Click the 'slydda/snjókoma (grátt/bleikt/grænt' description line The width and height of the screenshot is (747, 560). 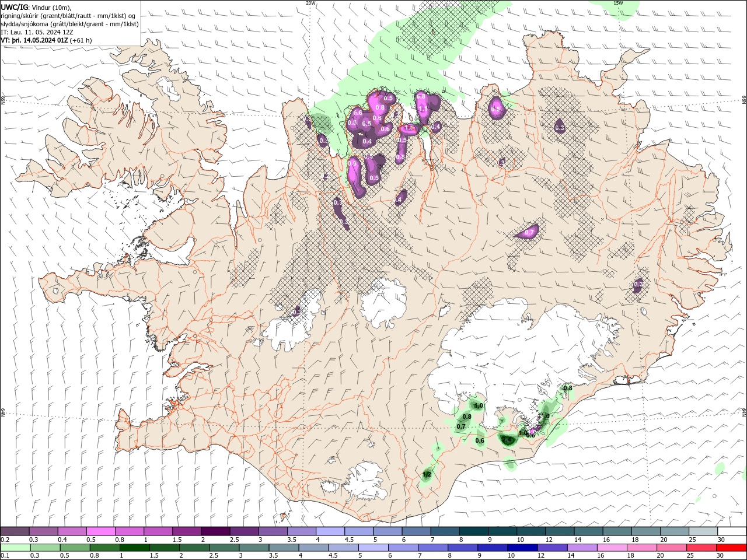coord(70,24)
